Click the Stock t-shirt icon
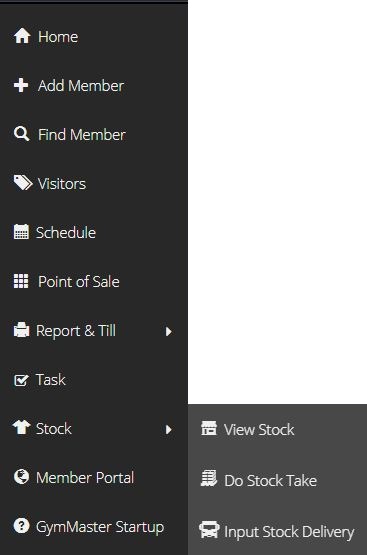367x555 pixels. coord(21,427)
